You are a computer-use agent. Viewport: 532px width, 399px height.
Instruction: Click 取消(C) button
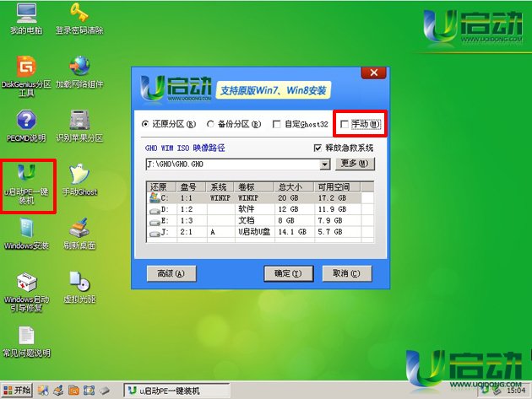click(347, 273)
